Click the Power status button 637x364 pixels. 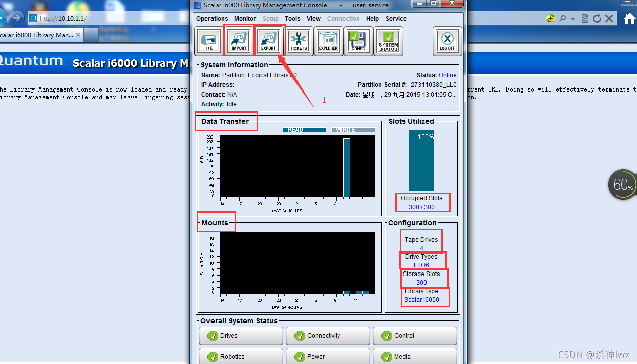[328, 356]
